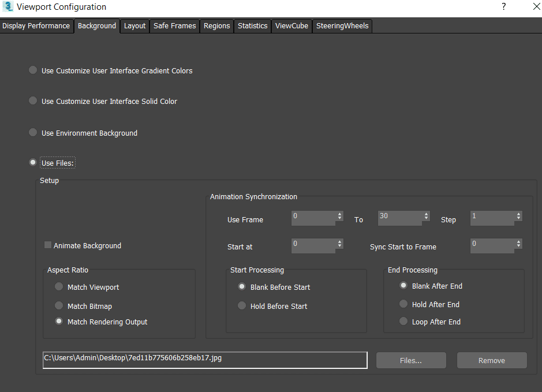Increase Use Frame value with spinner arrows
Viewport: 542px width, 392px height.
tap(340, 214)
